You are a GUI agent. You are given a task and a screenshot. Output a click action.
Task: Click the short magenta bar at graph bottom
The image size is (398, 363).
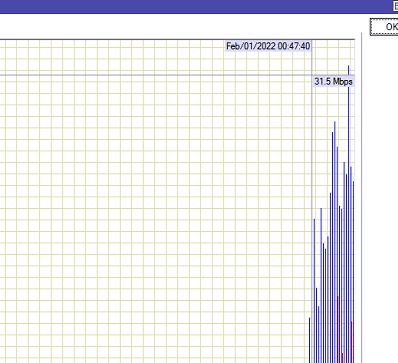tap(343, 357)
